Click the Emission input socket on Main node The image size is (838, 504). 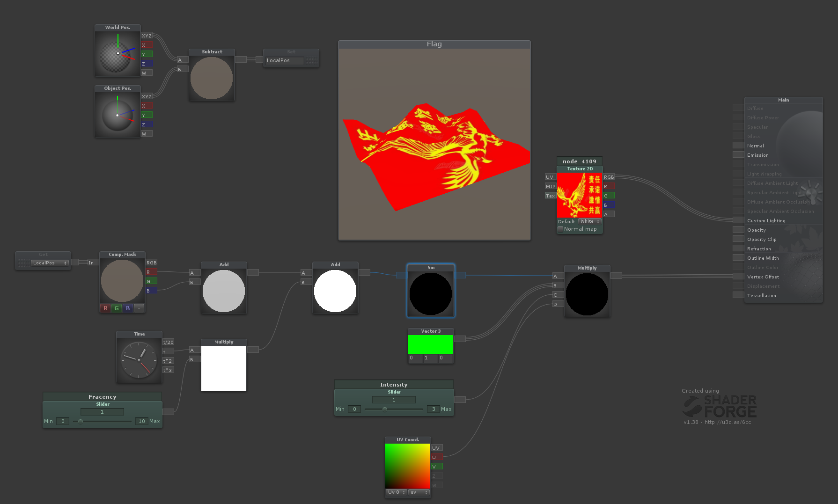[738, 155]
